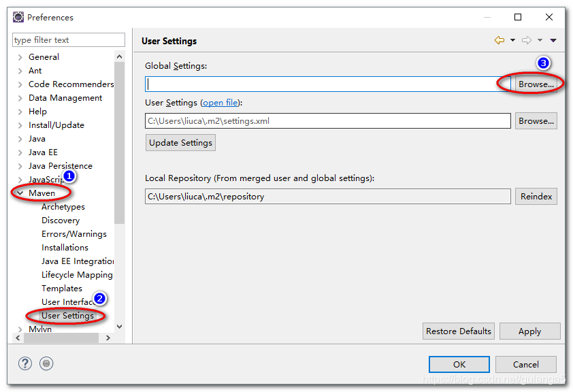
Task: Click the Reindex button
Action: tap(536, 196)
